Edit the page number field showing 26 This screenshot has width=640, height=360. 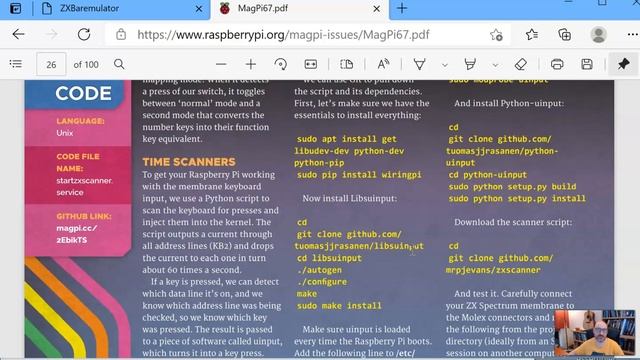pyautogui.click(x=51, y=64)
